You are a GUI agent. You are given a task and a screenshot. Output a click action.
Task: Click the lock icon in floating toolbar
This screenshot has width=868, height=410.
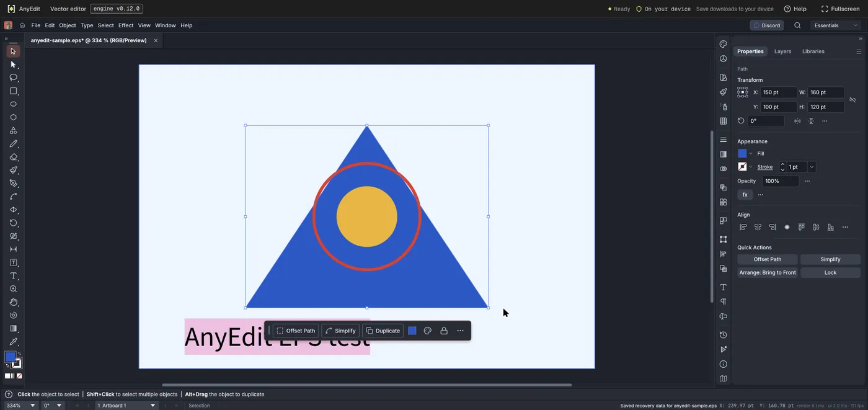[x=444, y=331]
